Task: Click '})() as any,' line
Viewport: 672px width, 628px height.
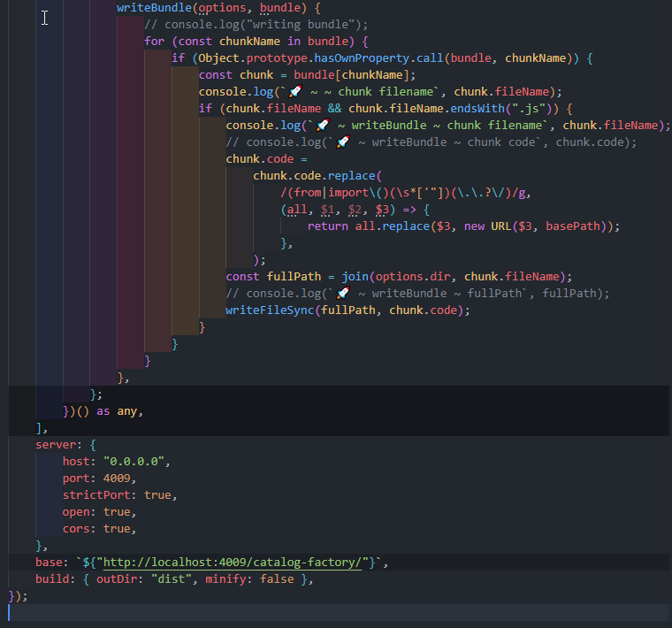Action: pos(103,411)
